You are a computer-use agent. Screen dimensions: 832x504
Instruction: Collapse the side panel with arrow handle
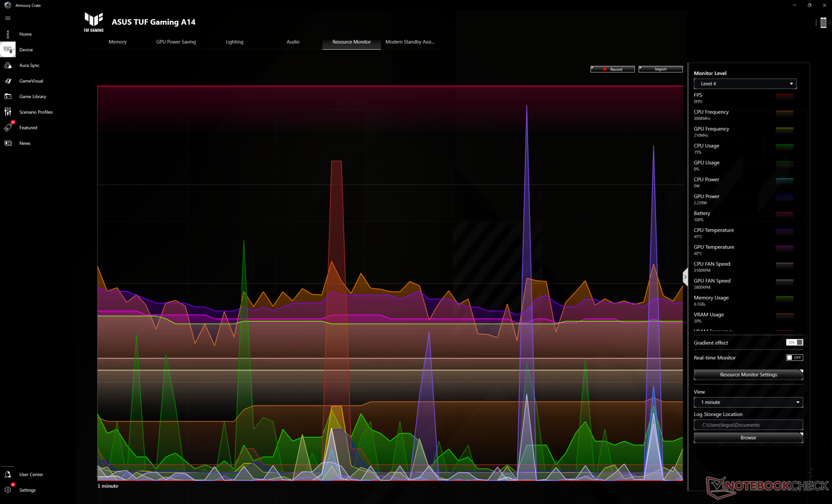[685, 277]
